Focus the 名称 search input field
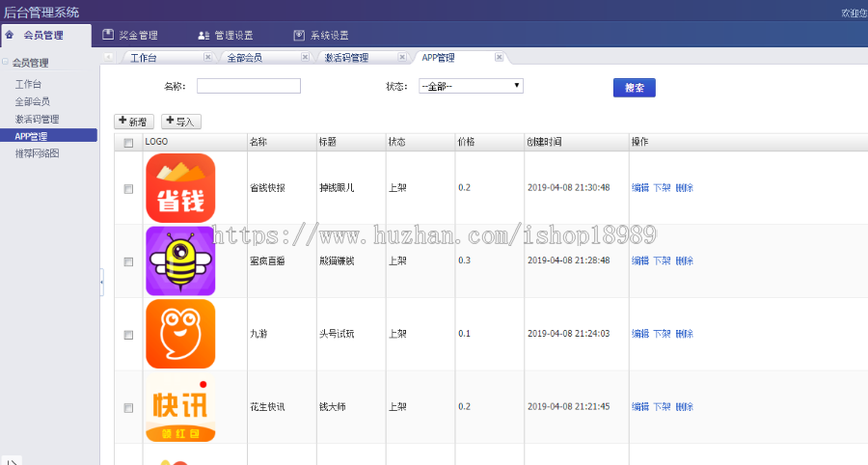This screenshot has height=465, width=868. click(249, 86)
